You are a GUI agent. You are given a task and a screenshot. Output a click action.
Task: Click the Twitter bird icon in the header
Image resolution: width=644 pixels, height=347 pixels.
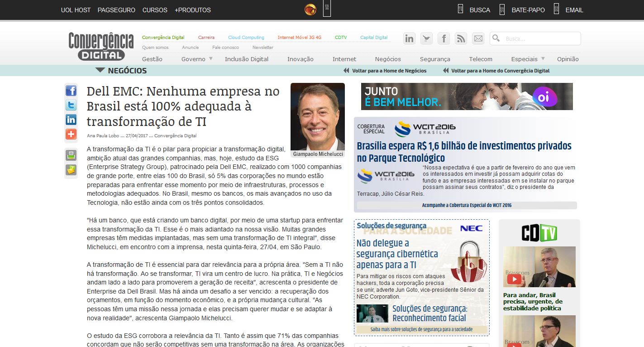click(426, 39)
